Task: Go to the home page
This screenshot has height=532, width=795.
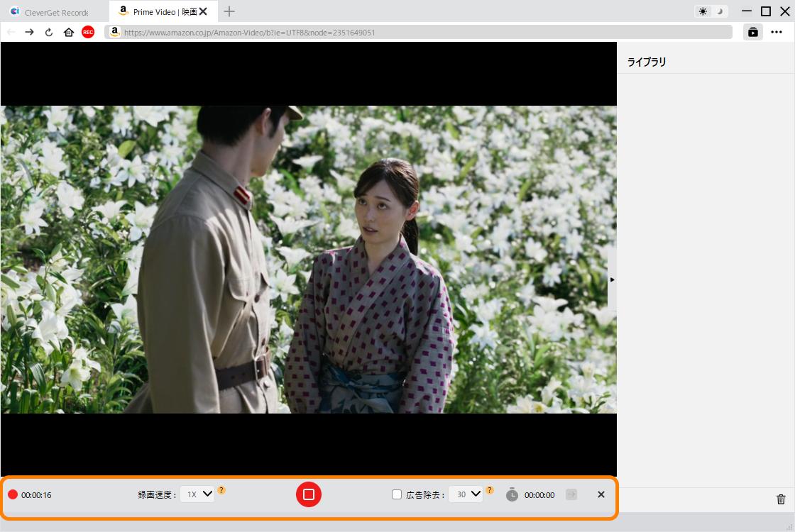Action: 69,33
